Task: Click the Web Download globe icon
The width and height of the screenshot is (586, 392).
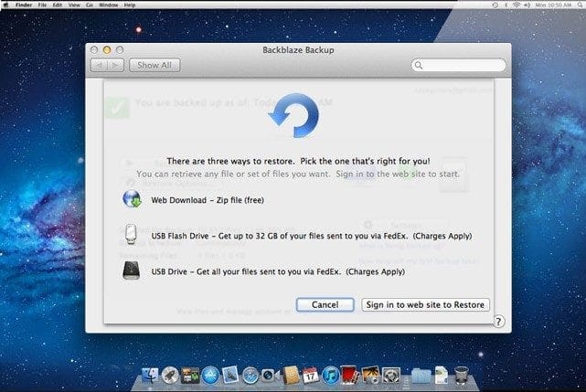Action: click(x=132, y=199)
